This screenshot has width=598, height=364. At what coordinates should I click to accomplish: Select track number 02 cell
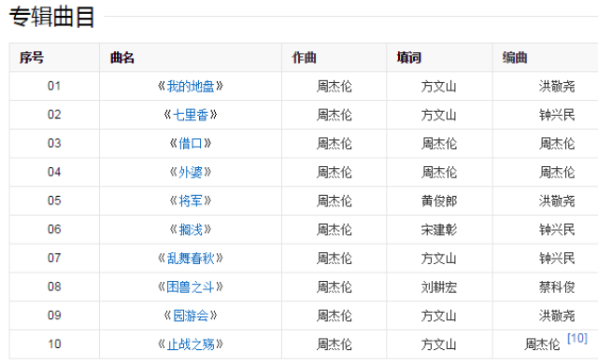pos(54,115)
